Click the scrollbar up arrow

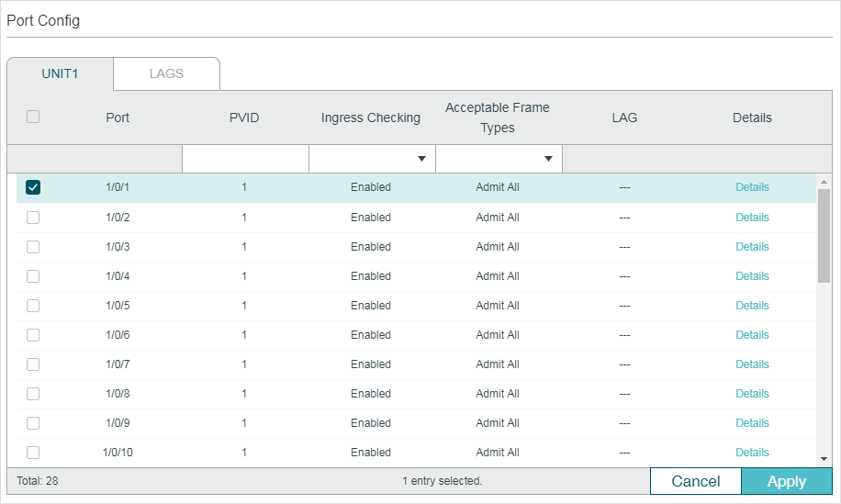pyautogui.click(x=824, y=182)
